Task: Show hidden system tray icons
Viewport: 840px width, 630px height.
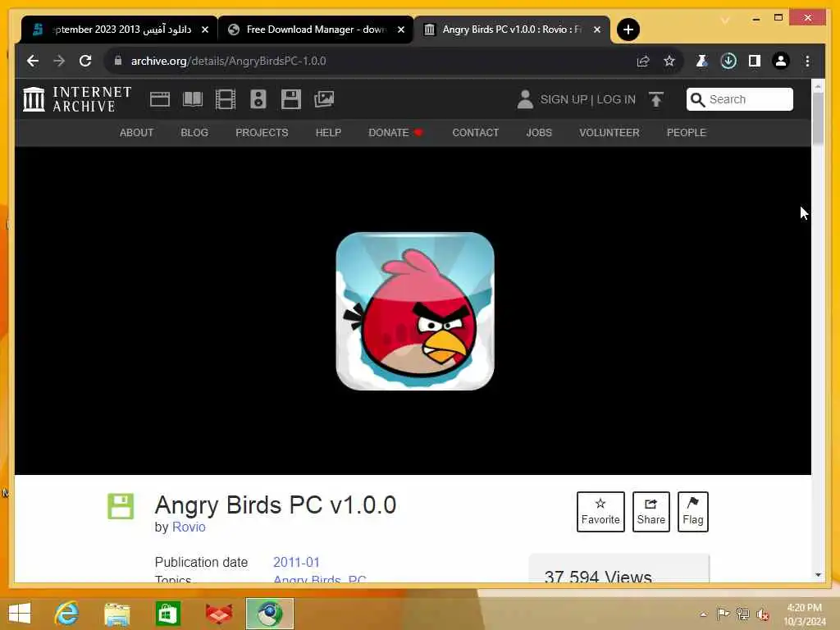Action: (x=703, y=614)
